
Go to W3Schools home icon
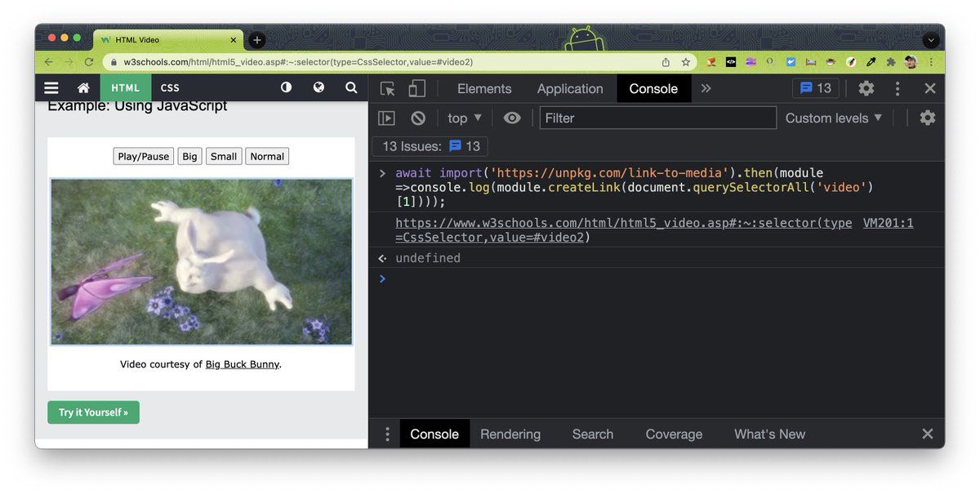[83, 88]
